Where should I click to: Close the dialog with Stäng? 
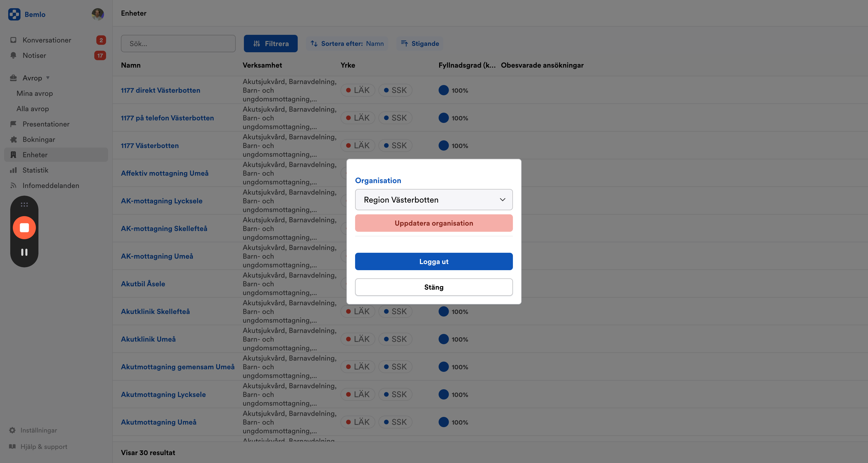click(434, 287)
